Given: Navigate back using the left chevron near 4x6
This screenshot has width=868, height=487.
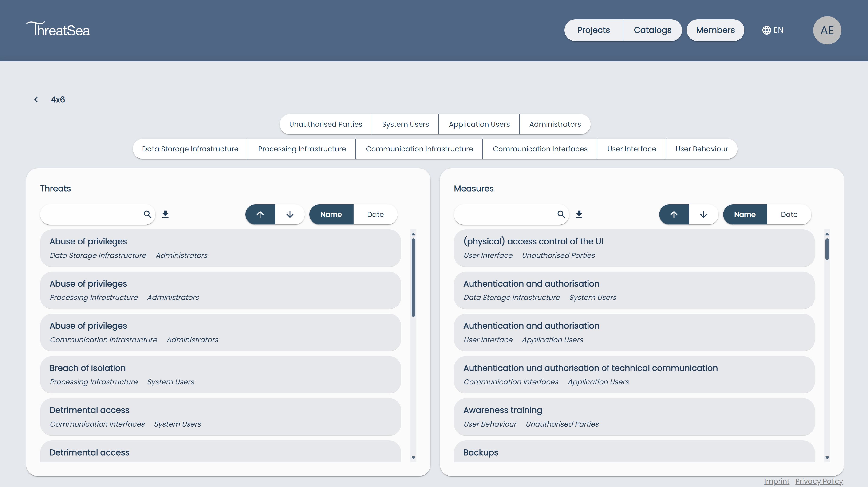Looking at the screenshot, I should click(36, 99).
